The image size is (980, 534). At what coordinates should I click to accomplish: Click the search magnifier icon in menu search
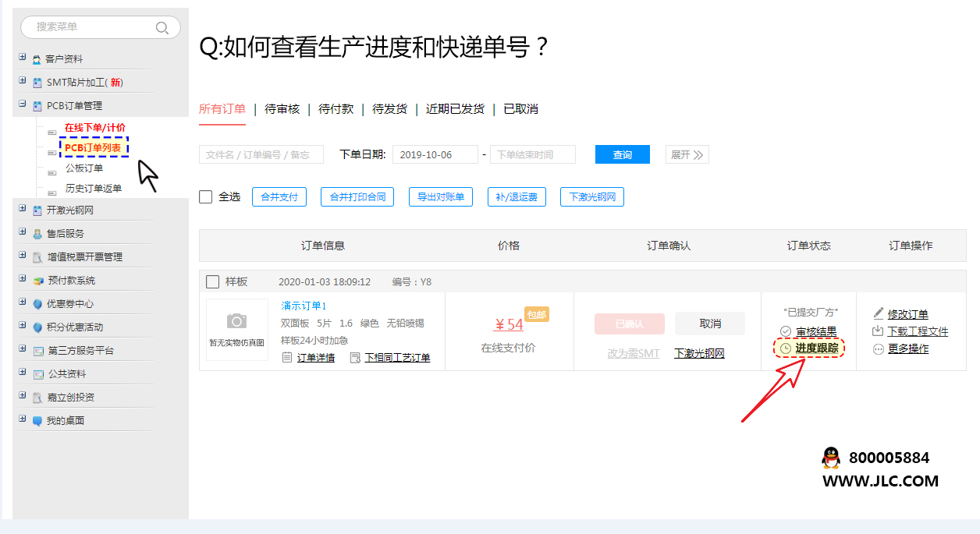click(162, 27)
